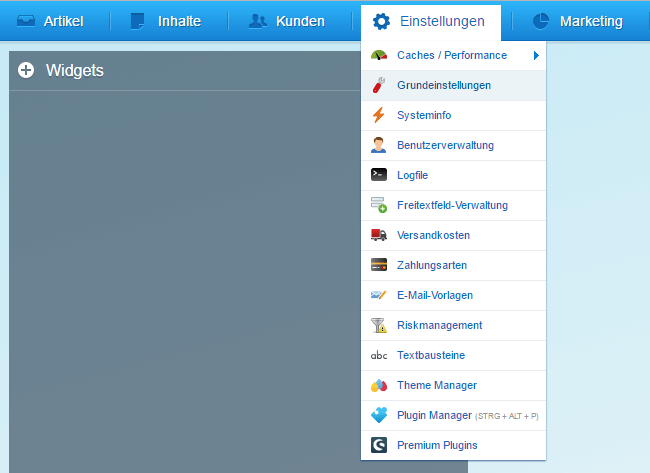Click the Logfile terminal icon
Screen dimensions: 650x473
(x=379, y=175)
